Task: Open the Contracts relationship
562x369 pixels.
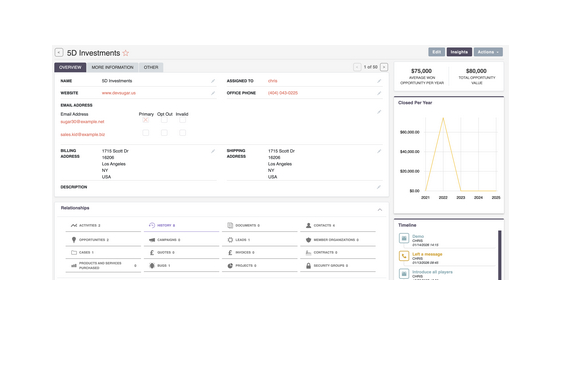Action: click(338, 253)
